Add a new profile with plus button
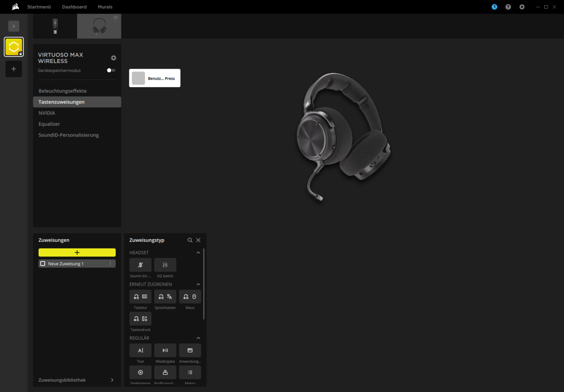The width and height of the screenshot is (564, 392). click(14, 69)
